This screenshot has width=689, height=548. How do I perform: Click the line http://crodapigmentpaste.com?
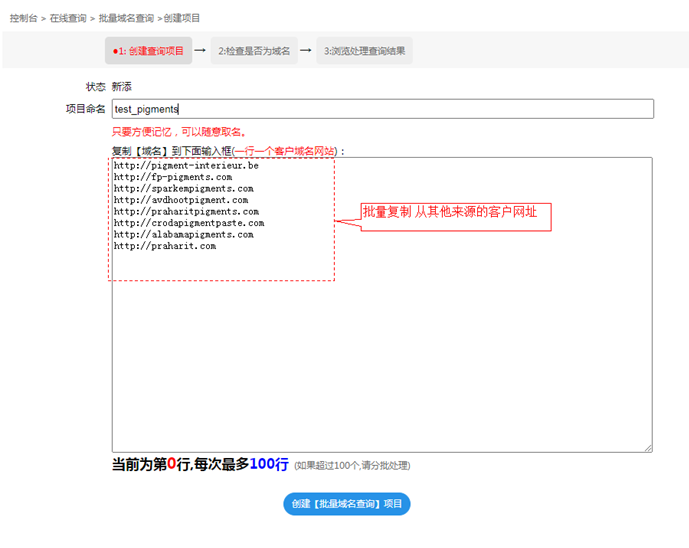click(x=189, y=223)
